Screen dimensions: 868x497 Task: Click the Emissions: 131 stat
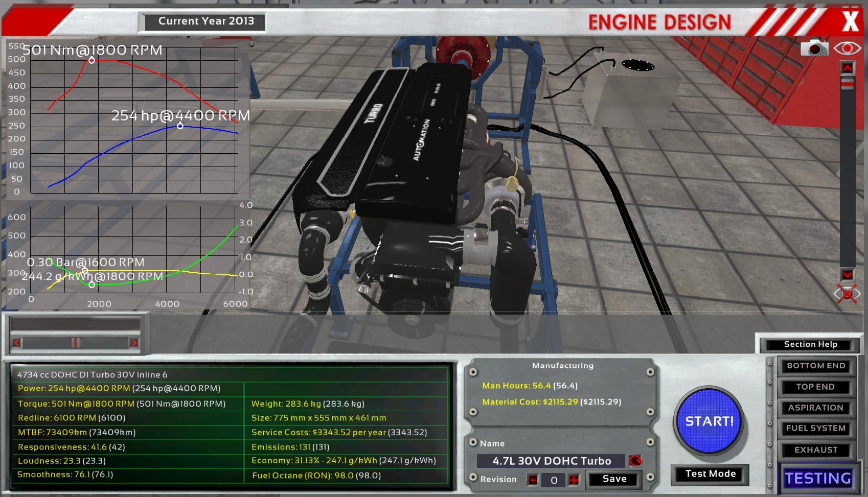290,447
